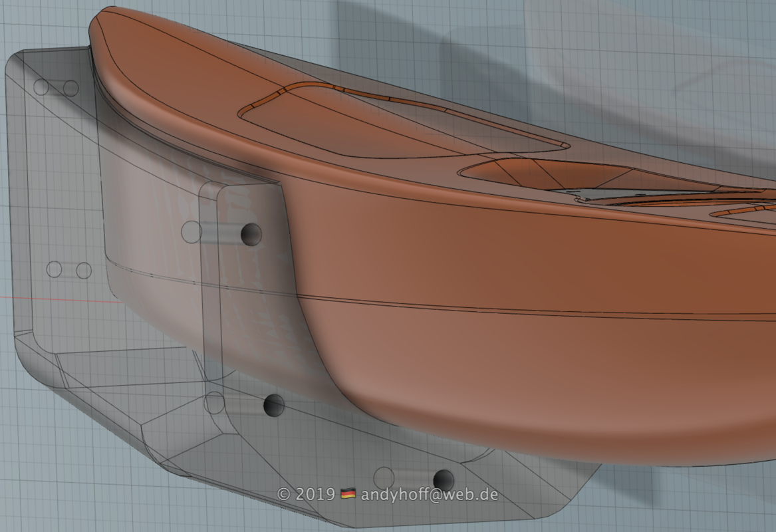Click the German flag icon in the watermark
The width and height of the screenshot is (776, 532).
[x=348, y=494]
